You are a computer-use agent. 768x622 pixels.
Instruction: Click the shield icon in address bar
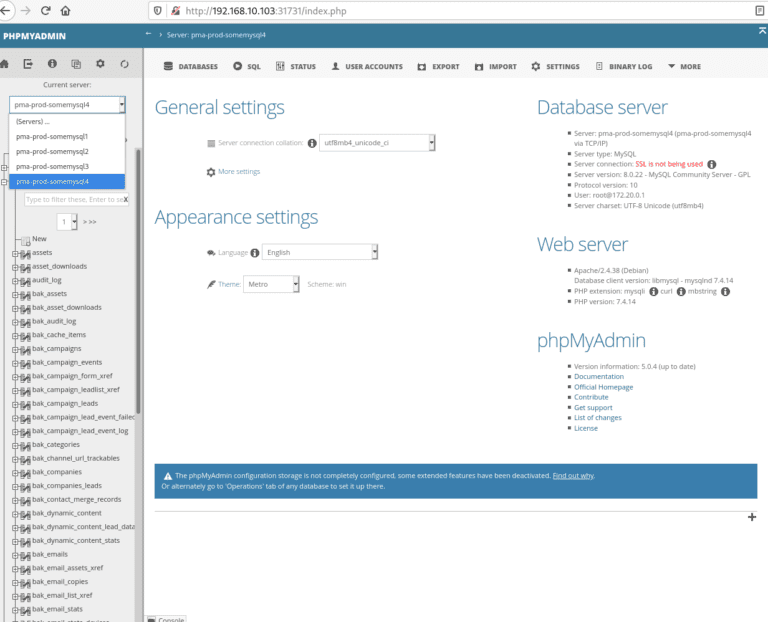click(157, 10)
